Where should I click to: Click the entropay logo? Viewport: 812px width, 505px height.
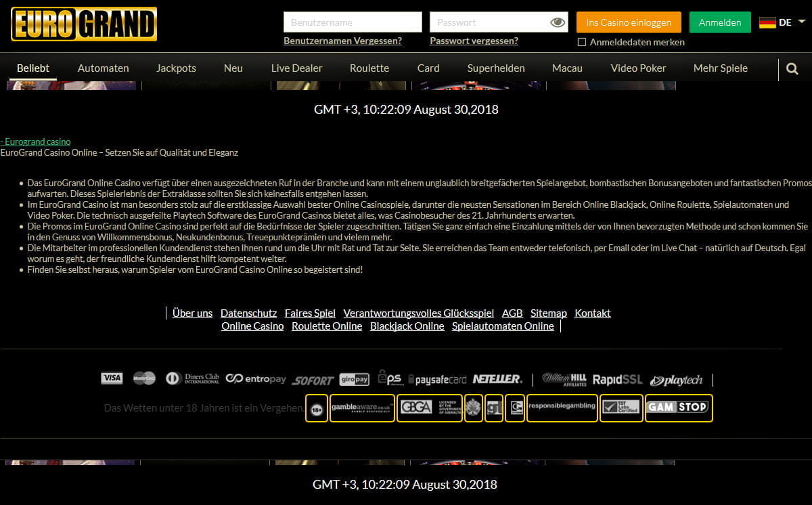pos(256,378)
